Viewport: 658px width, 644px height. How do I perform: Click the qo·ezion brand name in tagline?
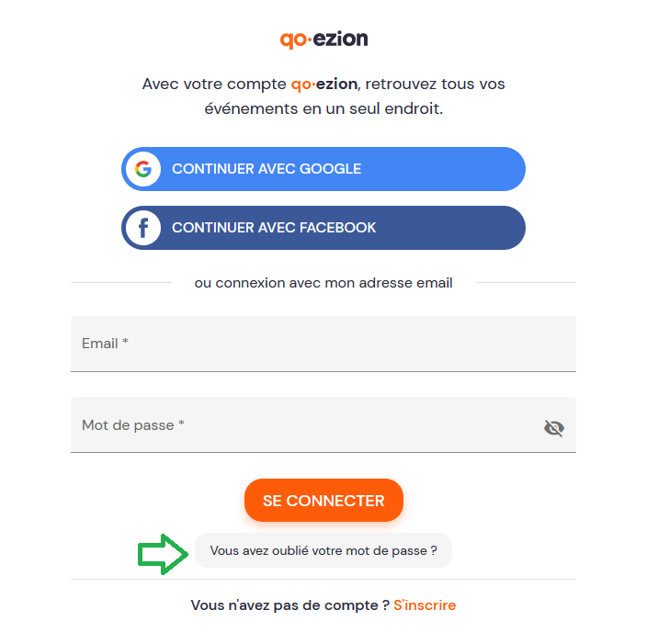[324, 85]
